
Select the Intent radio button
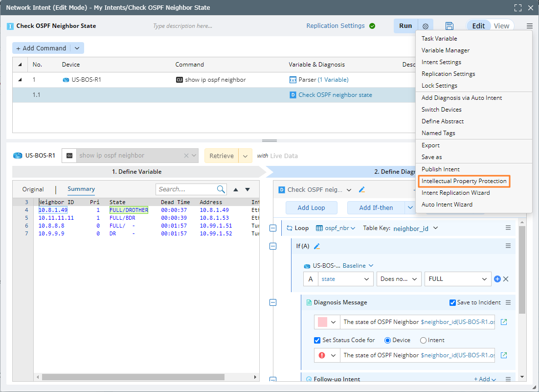tap(423, 340)
